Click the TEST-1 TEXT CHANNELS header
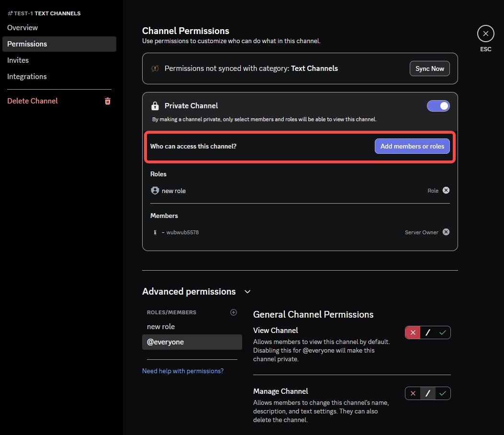The image size is (504, 435). (x=44, y=13)
